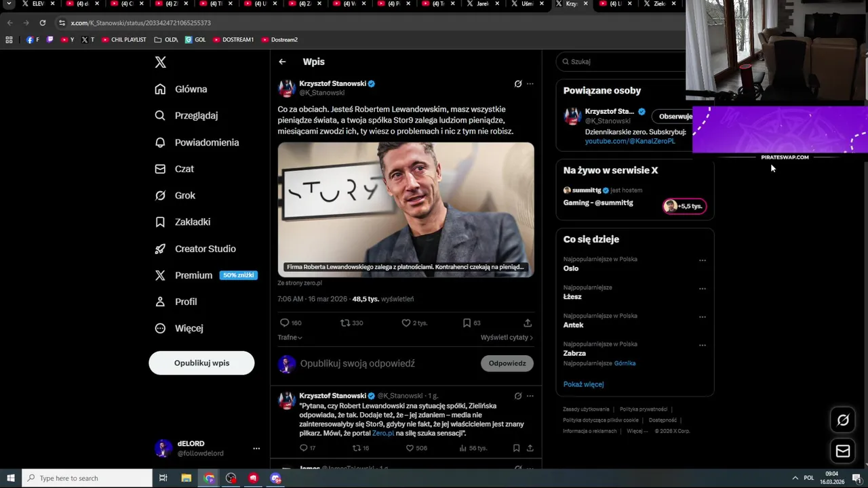Open Główna home page
The height and width of the screenshot is (488, 868).
coord(181,89)
